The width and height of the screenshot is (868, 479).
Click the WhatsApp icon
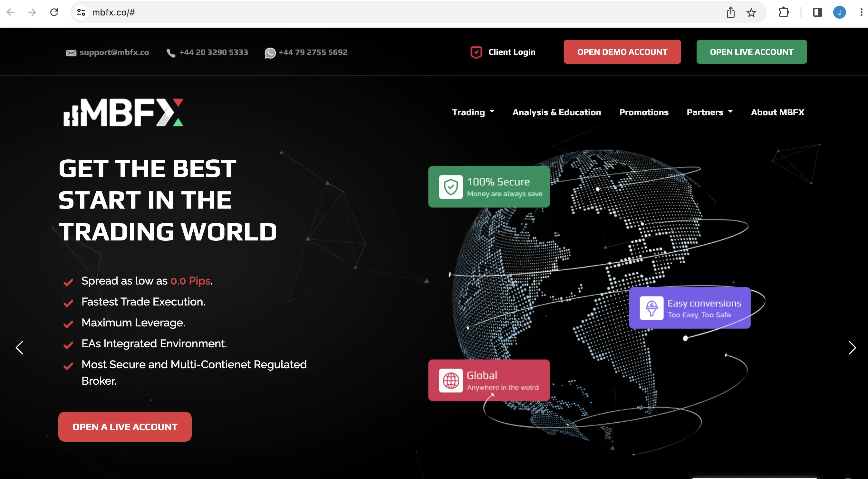tap(270, 53)
